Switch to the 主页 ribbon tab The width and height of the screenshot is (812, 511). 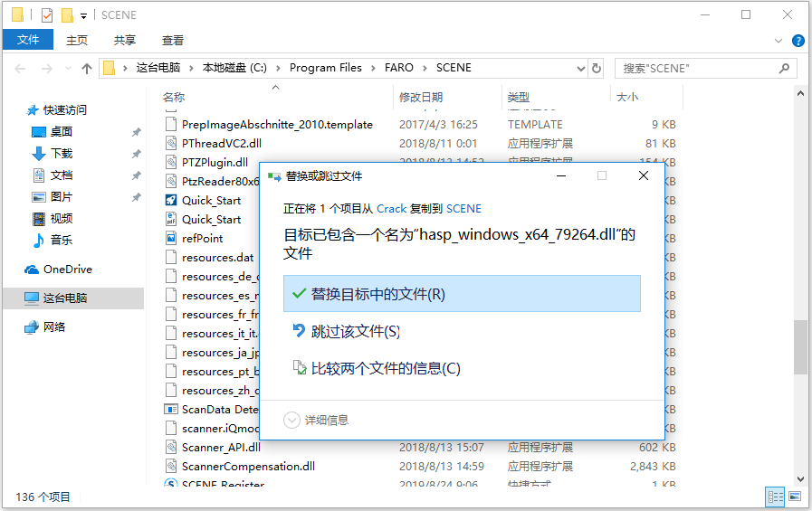pos(77,40)
